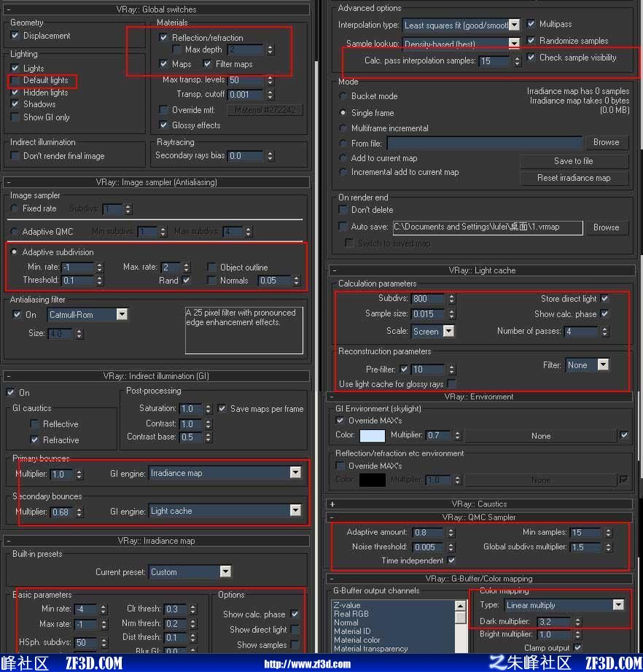
Task: Expand the VRay:: Caustics rollout
Action: [332, 504]
